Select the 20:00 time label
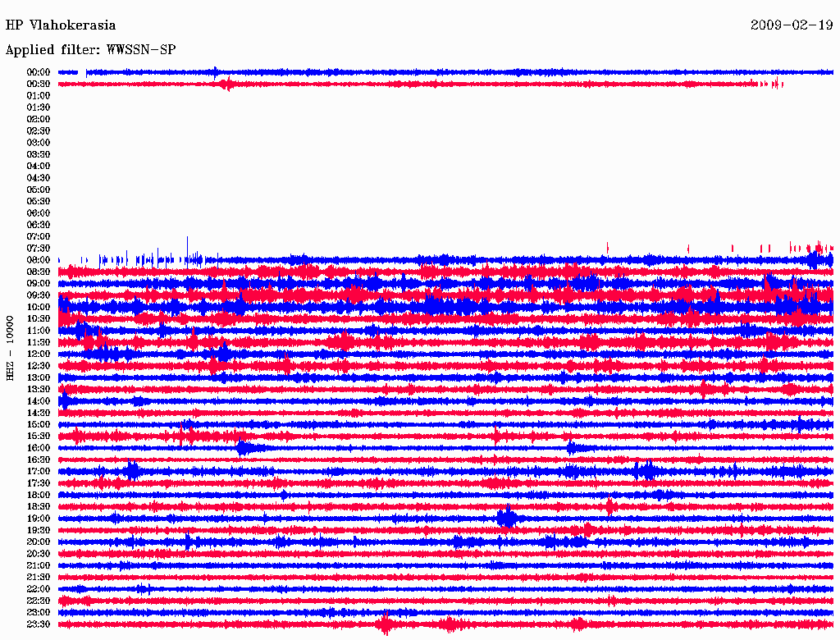 coord(38,542)
